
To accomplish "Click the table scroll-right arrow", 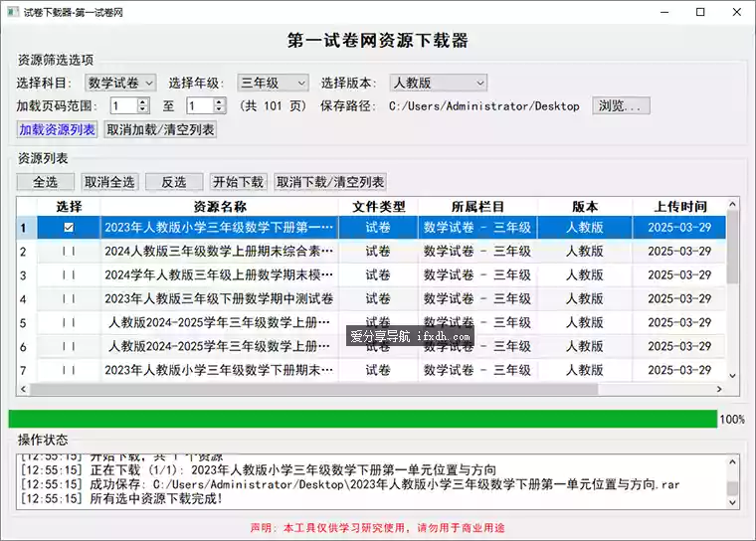I will click(x=719, y=389).
